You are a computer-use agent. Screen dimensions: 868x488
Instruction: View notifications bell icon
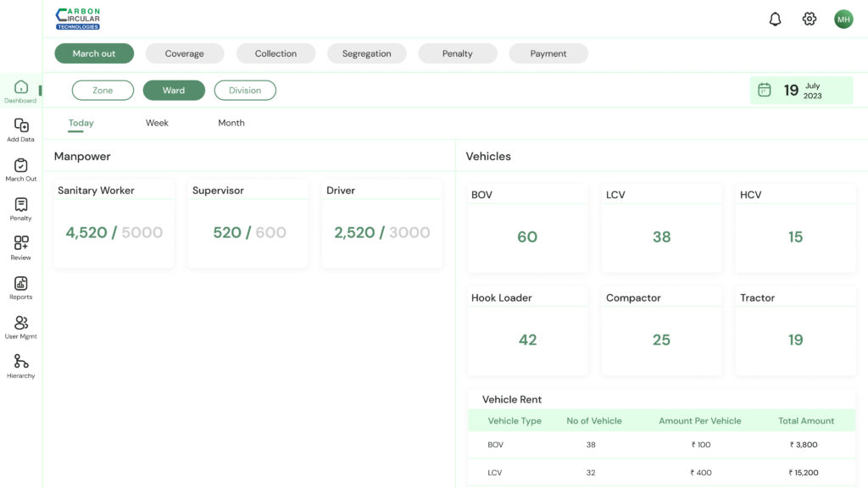(775, 19)
